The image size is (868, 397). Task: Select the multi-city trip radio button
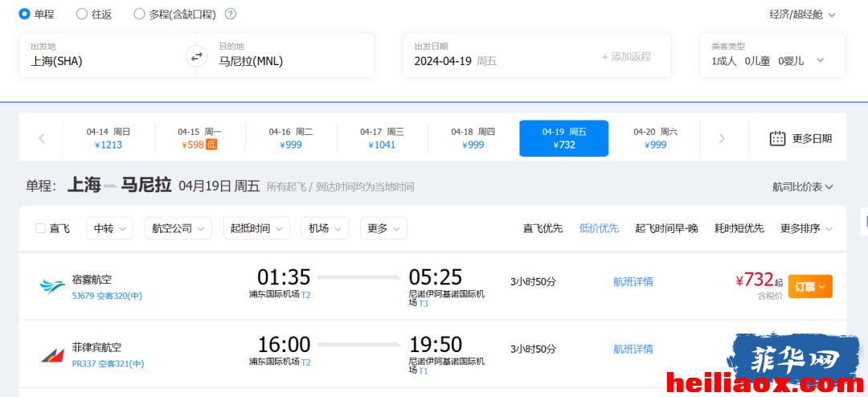[139, 14]
